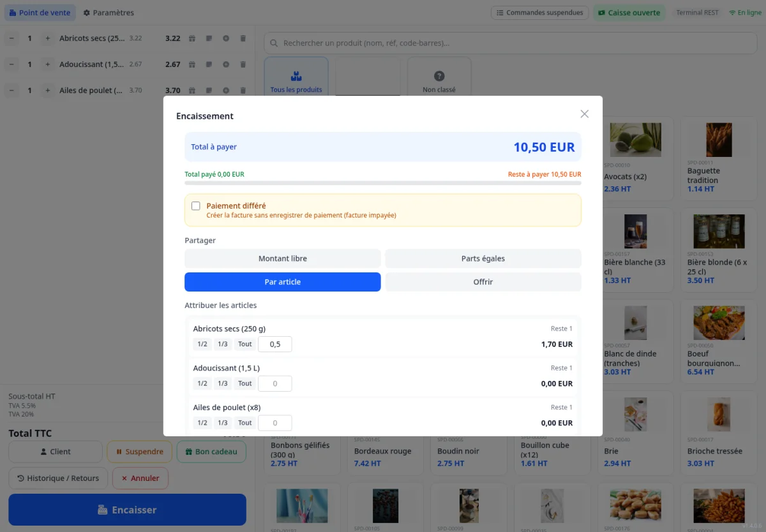The image size is (766, 532).
Task: Remove Ailes de poulet via trash icon
Action: click(243, 91)
